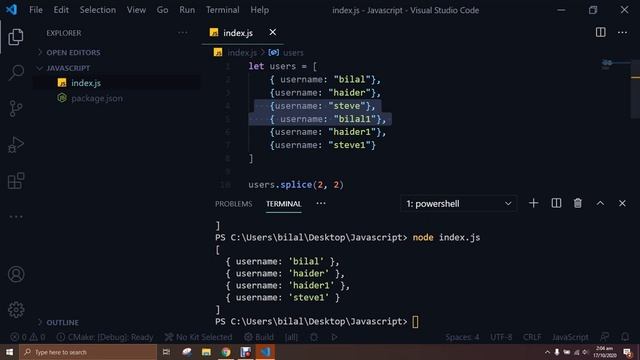Open the File menu
Image resolution: width=640 pixels, height=360 pixels.
tap(36, 10)
